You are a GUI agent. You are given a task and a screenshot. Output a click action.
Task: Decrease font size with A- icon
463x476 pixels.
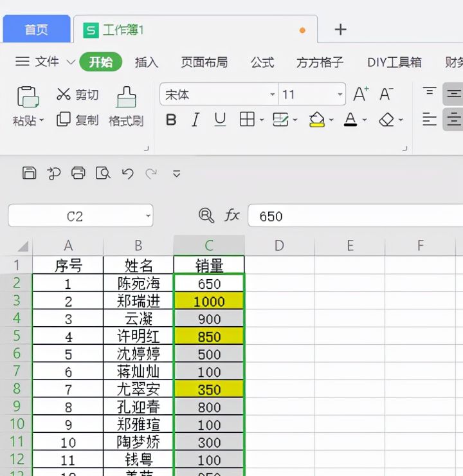pos(386,94)
